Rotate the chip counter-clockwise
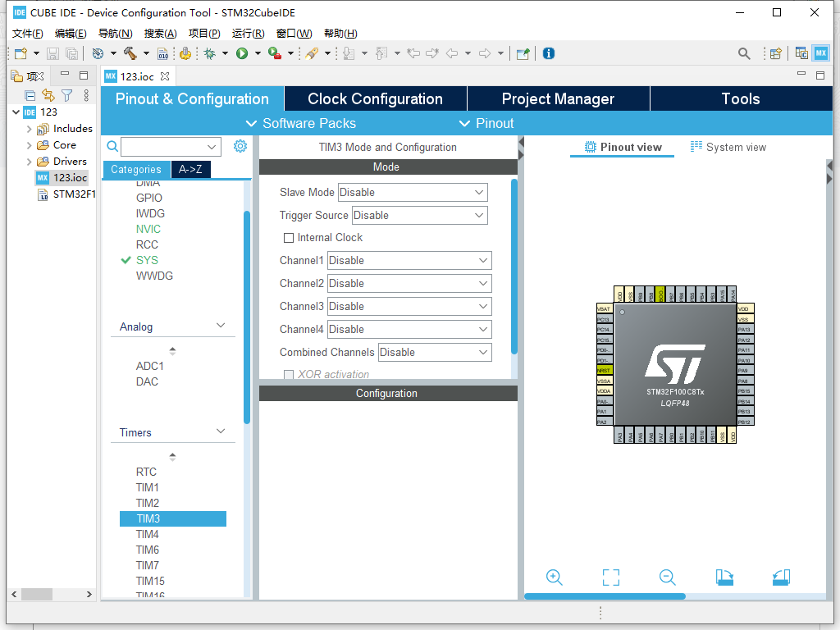840x630 pixels. pos(781,577)
